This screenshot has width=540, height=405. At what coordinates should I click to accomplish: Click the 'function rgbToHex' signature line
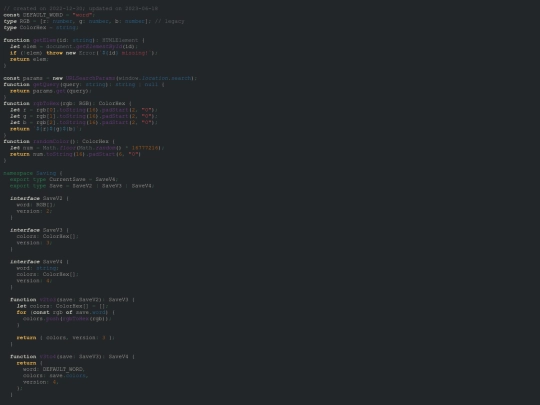pos(68,104)
